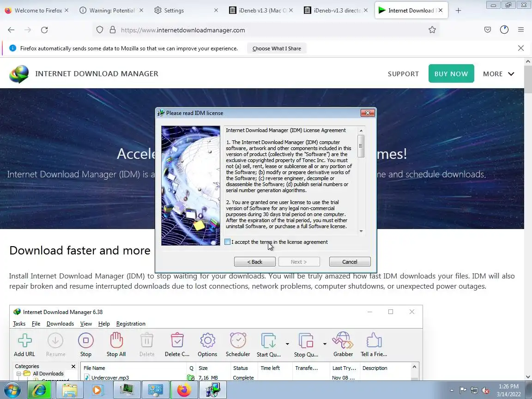Click license text scrollbar down arrow
This screenshot has height=399, width=532.
(x=361, y=231)
